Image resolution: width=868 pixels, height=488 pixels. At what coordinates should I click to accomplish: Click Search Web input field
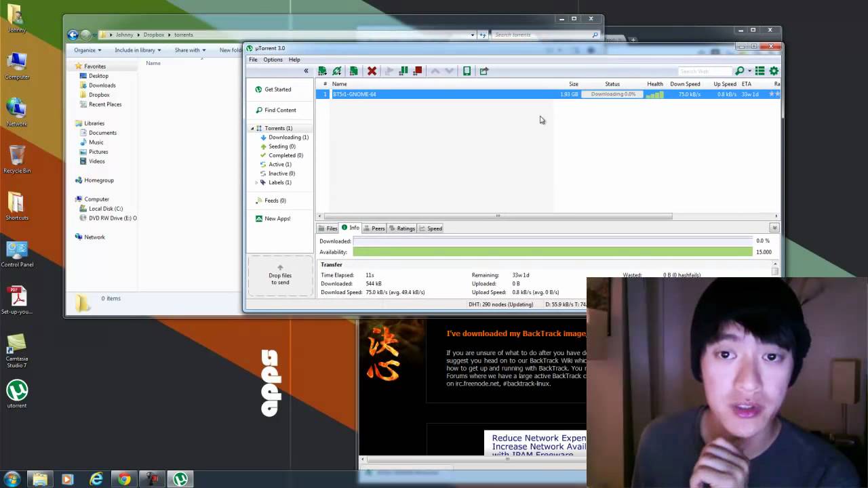[x=705, y=71]
